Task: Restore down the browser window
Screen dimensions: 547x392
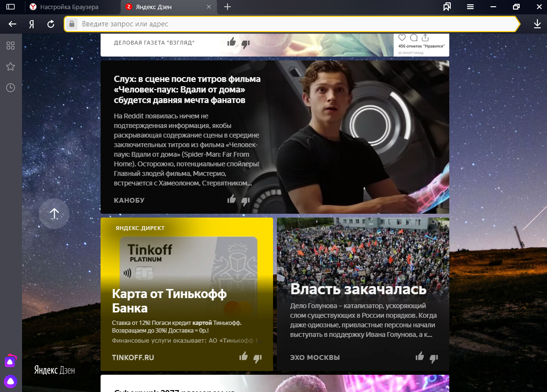Action: pyautogui.click(x=516, y=7)
